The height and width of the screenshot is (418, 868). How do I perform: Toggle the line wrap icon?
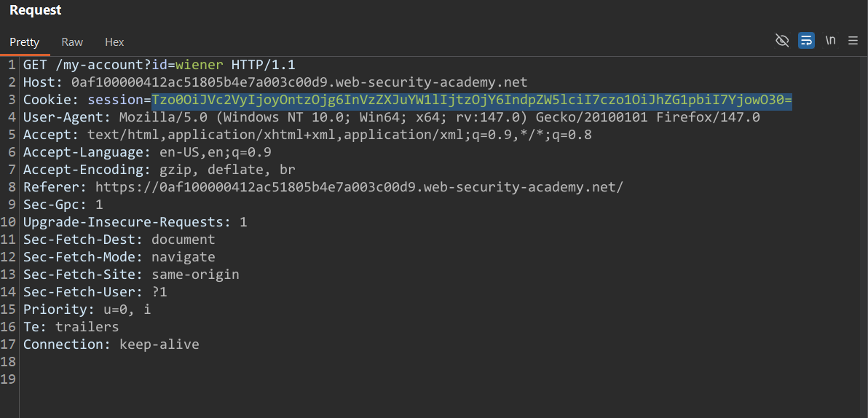tap(806, 41)
